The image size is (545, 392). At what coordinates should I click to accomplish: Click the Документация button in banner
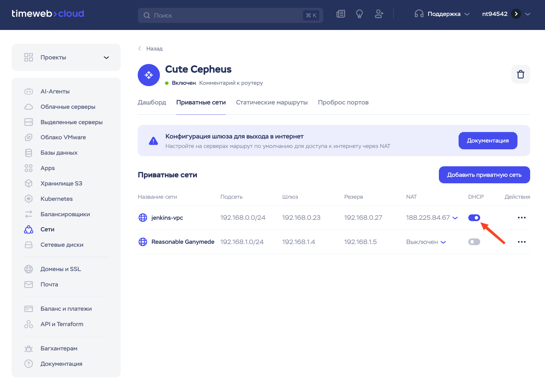pyautogui.click(x=487, y=141)
